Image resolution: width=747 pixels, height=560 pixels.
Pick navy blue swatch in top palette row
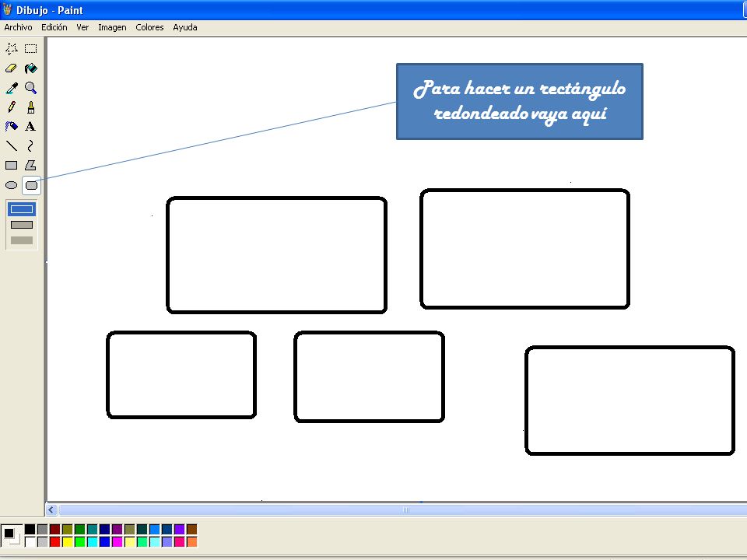click(105, 529)
